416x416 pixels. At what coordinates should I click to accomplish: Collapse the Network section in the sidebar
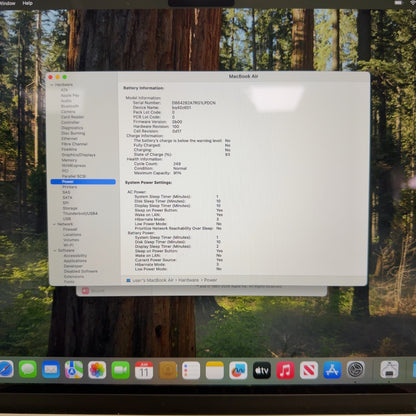[54, 224]
